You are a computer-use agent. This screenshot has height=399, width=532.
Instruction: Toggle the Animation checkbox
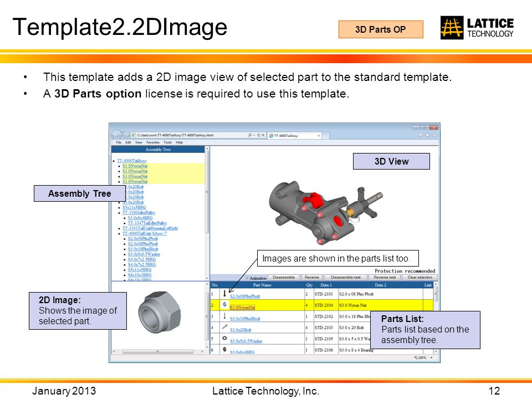pyautogui.click(x=247, y=278)
